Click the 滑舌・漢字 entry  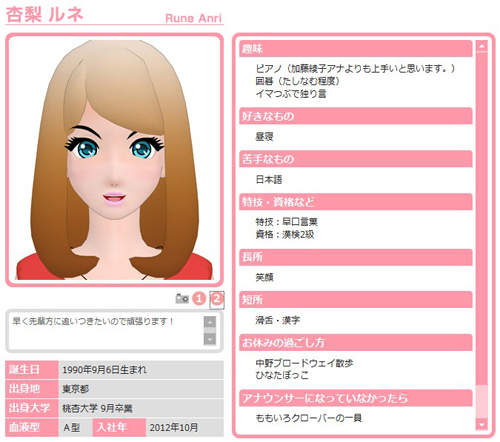tap(278, 320)
